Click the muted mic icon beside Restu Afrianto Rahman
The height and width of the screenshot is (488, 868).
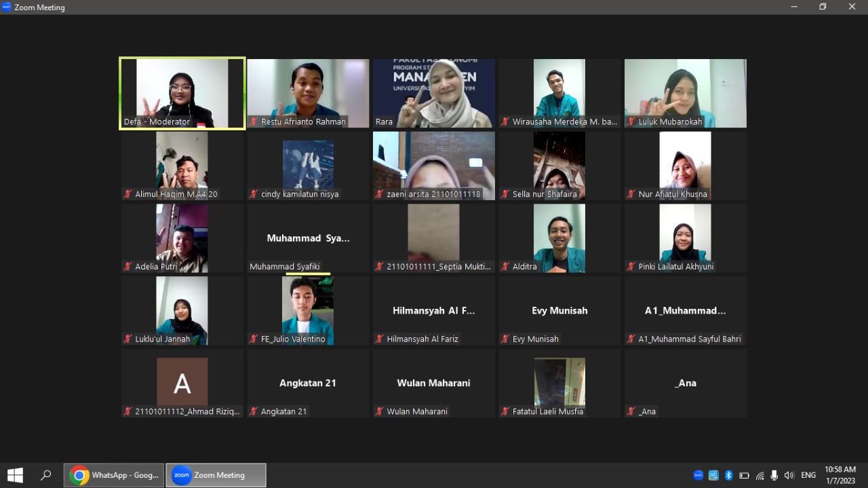(254, 122)
